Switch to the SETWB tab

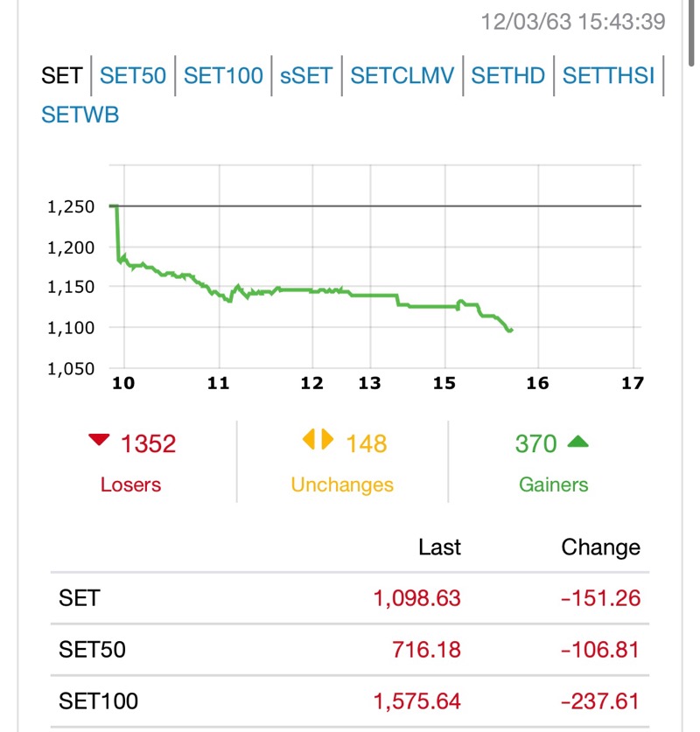[x=80, y=115]
